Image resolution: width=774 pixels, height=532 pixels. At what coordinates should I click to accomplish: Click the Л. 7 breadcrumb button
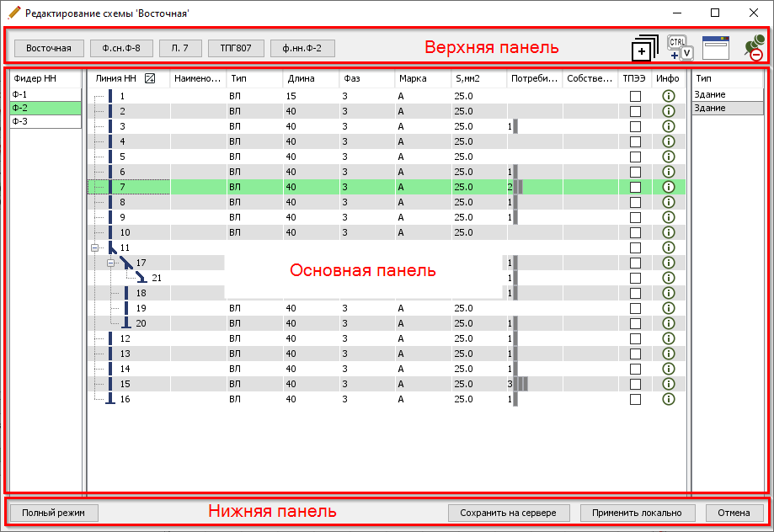pos(180,48)
